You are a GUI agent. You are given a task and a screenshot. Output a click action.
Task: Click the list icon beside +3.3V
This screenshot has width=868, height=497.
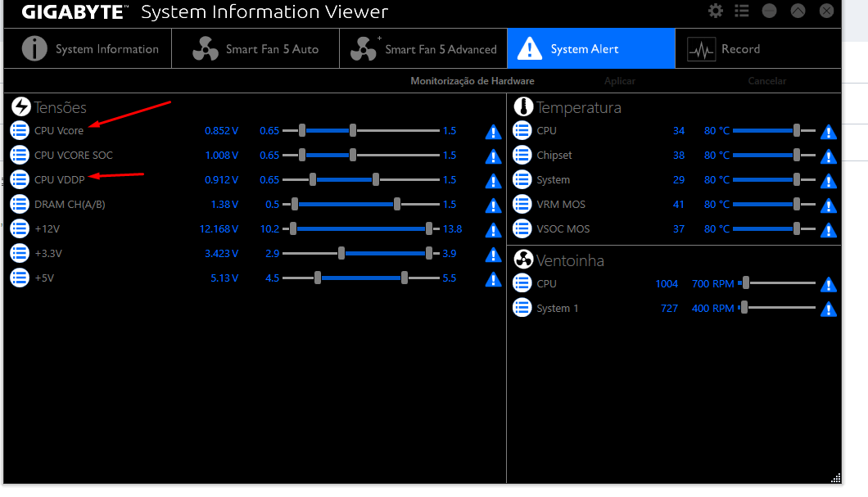pos(20,253)
